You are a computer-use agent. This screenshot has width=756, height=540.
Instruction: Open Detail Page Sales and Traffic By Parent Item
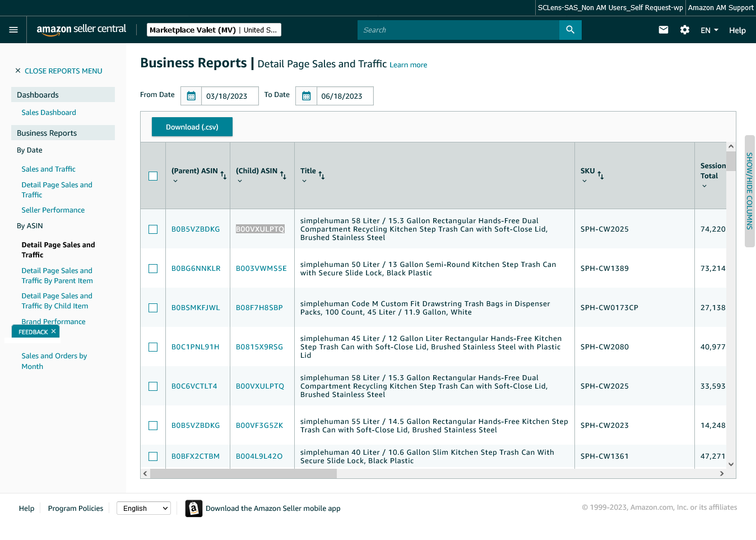[x=57, y=276]
